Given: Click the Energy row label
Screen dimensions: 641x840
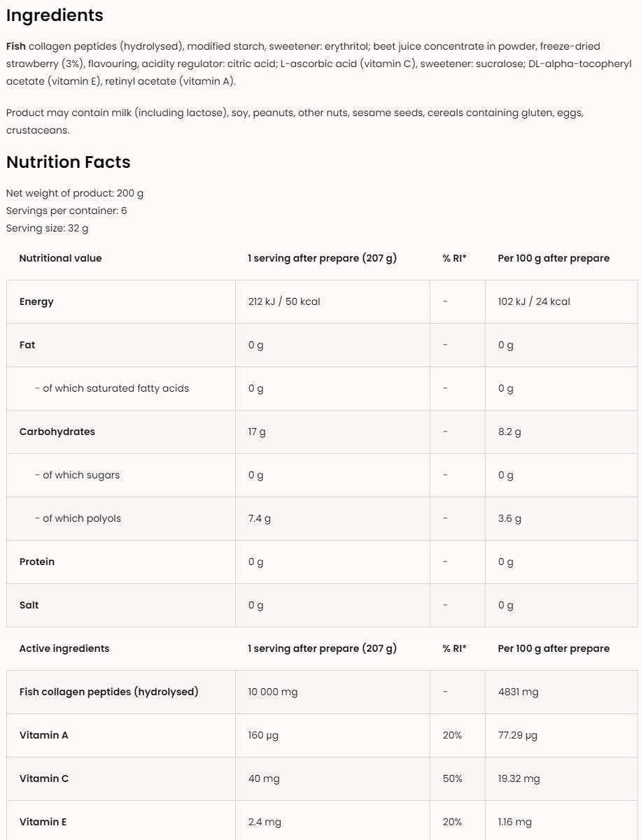Looking at the screenshot, I should point(36,301).
